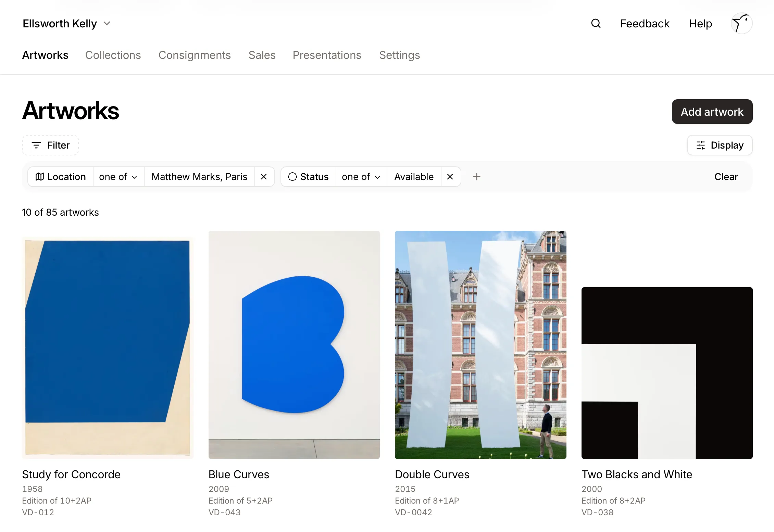Switch to the Artworks tab
The height and width of the screenshot is (532, 774).
point(45,55)
